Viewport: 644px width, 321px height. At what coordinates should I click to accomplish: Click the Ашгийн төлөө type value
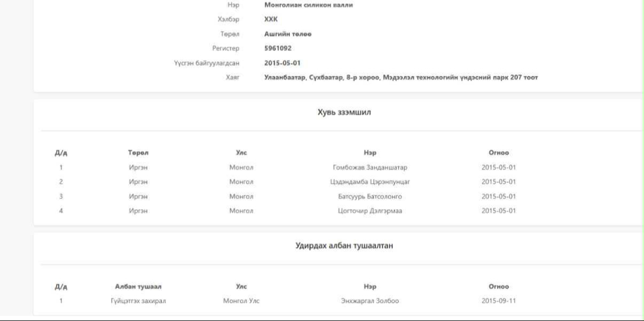click(287, 34)
